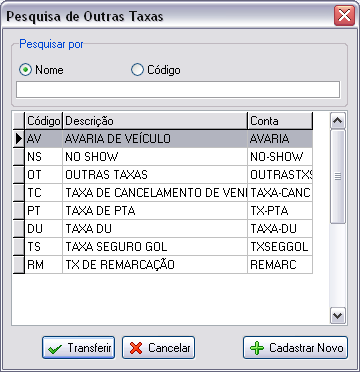Select the NO SHOW description cell
Screen dimensions: 360x372
click(x=155, y=157)
